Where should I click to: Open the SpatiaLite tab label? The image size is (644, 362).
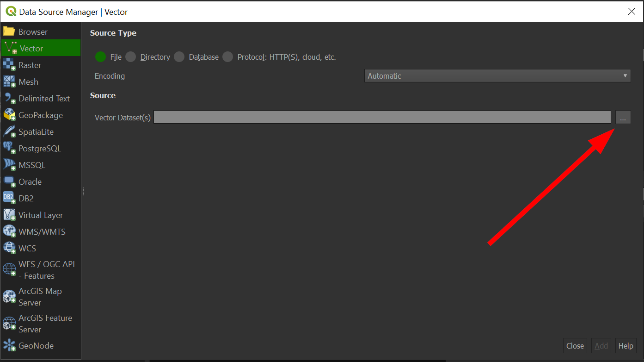pyautogui.click(x=36, y=132)
